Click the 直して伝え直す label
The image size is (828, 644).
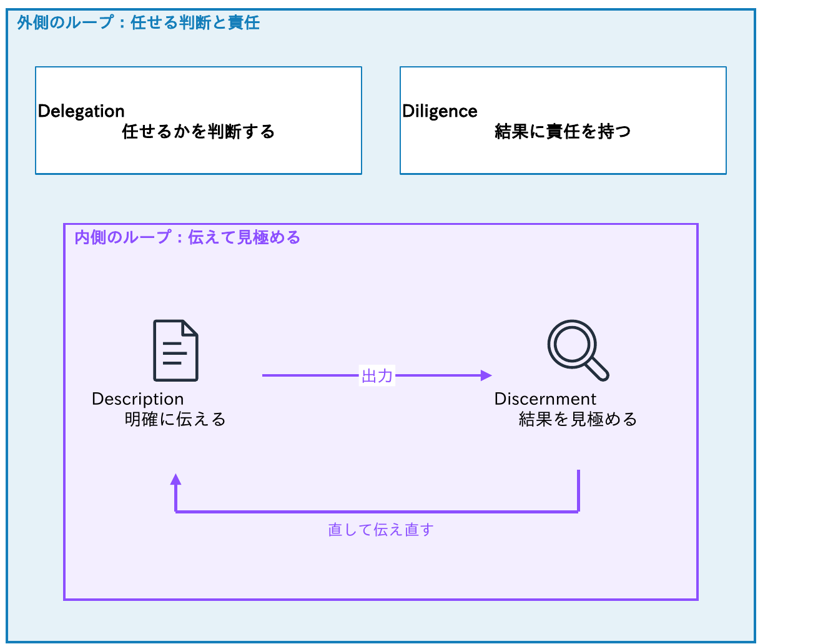[381, 530]
